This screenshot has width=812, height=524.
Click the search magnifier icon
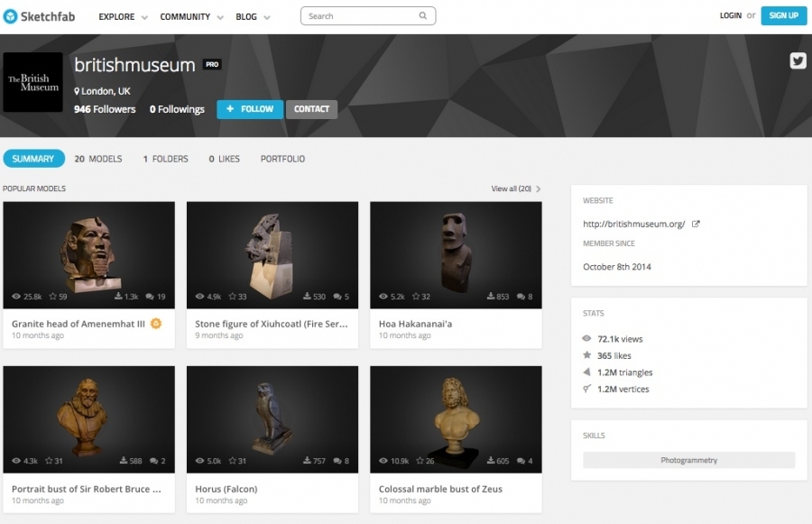[x=423, y=15]
